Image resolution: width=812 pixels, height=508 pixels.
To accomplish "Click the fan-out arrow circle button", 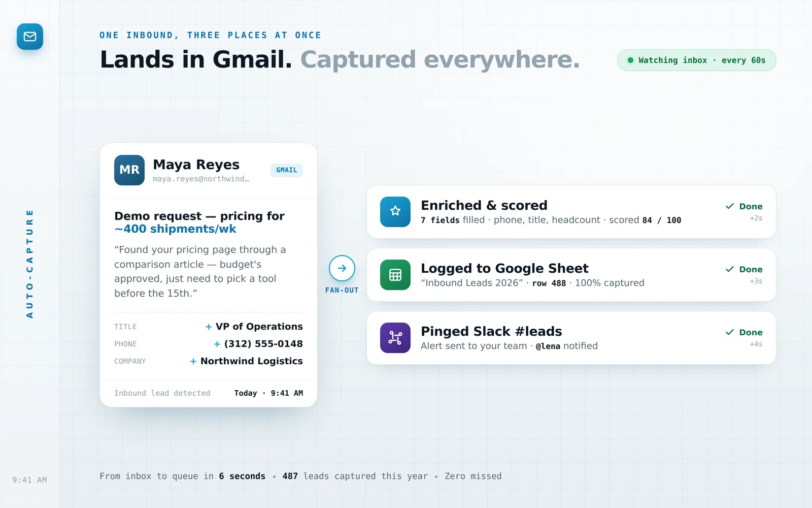I will tap(342, 268).
